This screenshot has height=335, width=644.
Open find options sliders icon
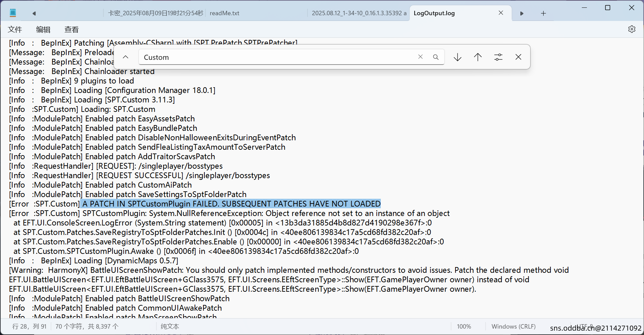tap(498, 57)
